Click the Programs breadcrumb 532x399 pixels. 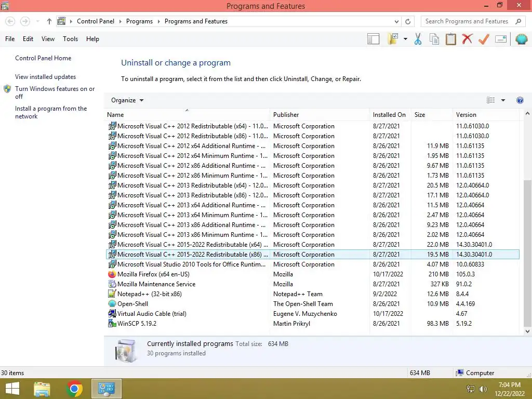pyautogui.click(x=139, y=21)
